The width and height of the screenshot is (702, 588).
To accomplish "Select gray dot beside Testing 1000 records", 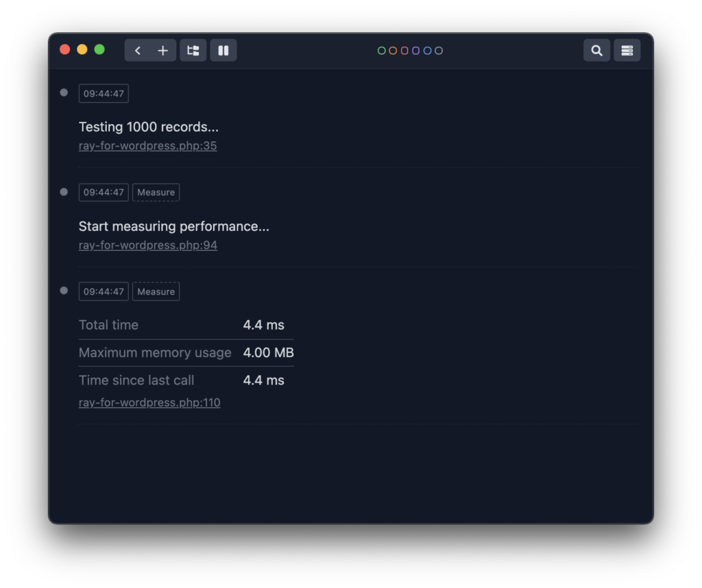I will 64,93.
